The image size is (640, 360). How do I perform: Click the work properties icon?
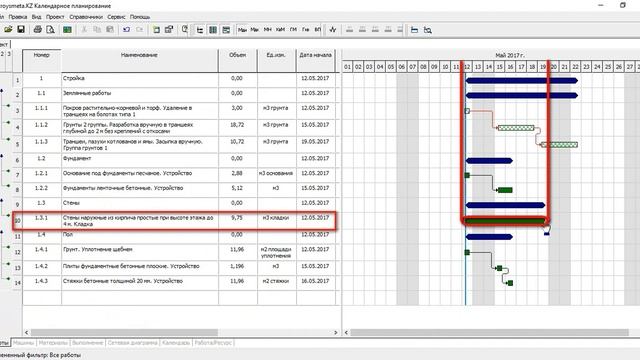(x=169, y=29)
